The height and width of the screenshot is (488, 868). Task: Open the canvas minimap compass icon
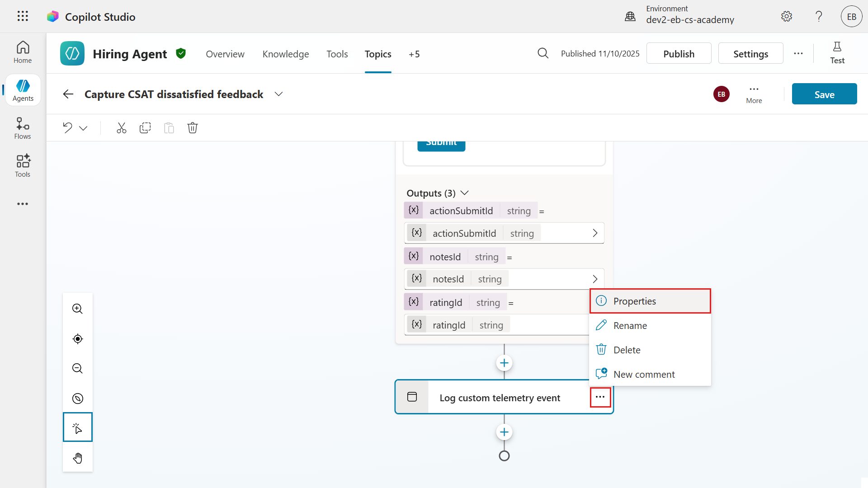[x=77, y=399]
